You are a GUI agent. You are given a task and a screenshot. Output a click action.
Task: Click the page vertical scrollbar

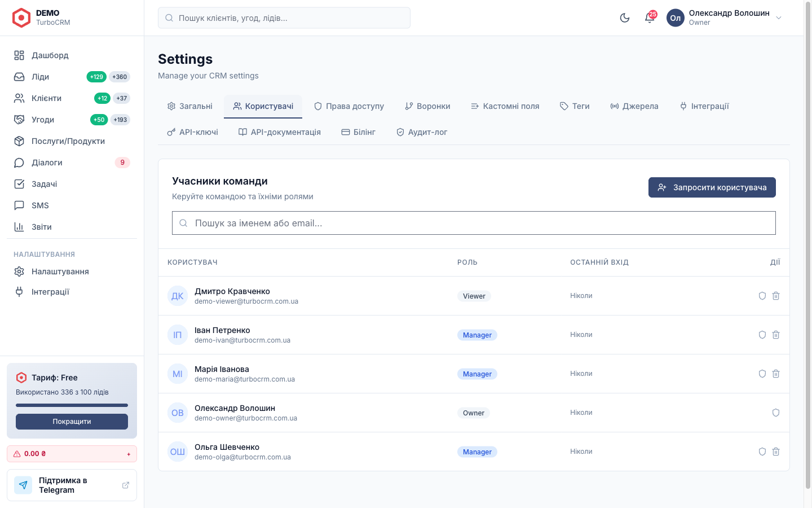point(807,246)
